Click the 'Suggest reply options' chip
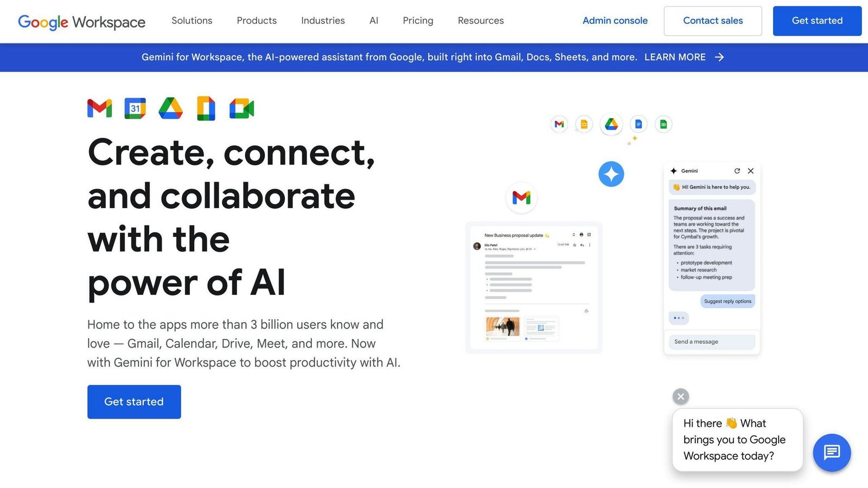The height and width of the screenshot is (488, 868). [x=727, y=301]
